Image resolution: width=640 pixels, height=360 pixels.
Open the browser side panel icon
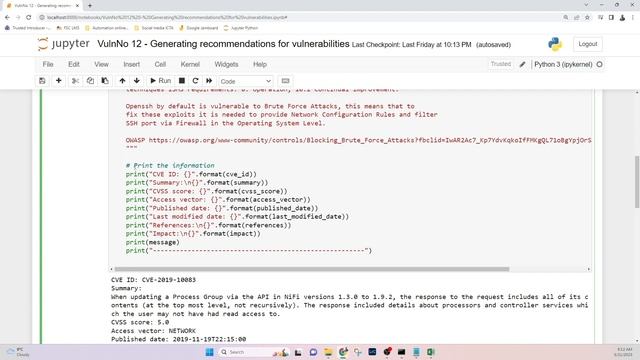pyautogui.click(x=611, y=18)
